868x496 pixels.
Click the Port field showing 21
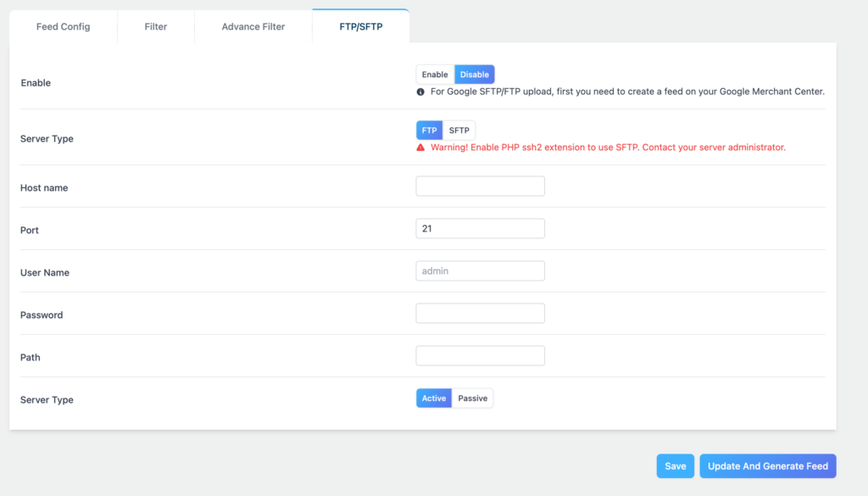(x=480, y=229)
